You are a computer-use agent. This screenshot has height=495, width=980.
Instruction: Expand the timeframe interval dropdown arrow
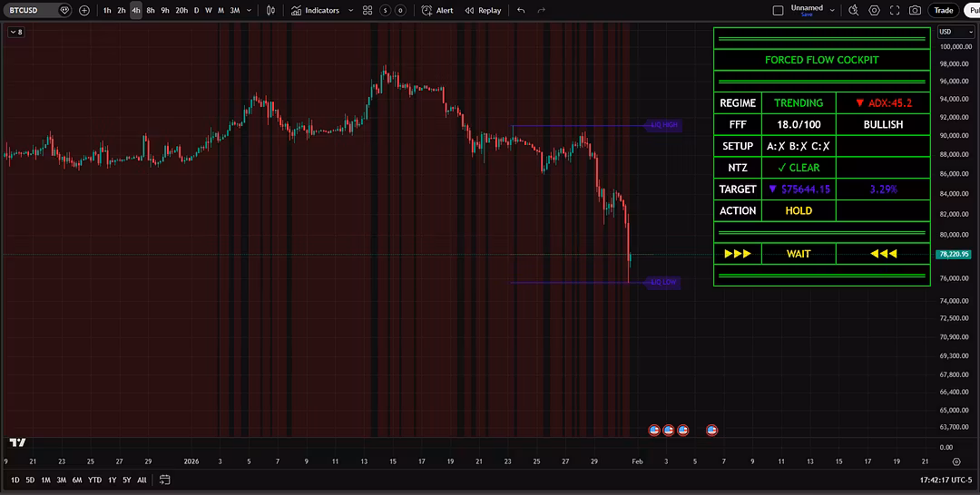point(249,11)
